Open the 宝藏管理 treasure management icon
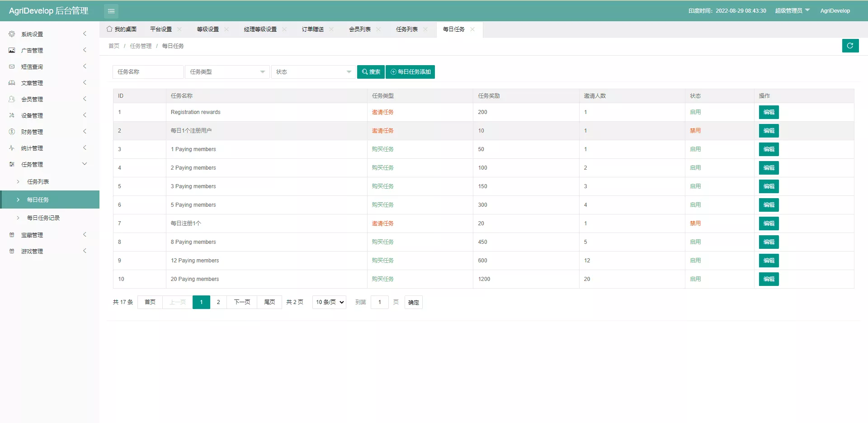The width and height of the screenshot is (868, 423). tap(12, 234)
